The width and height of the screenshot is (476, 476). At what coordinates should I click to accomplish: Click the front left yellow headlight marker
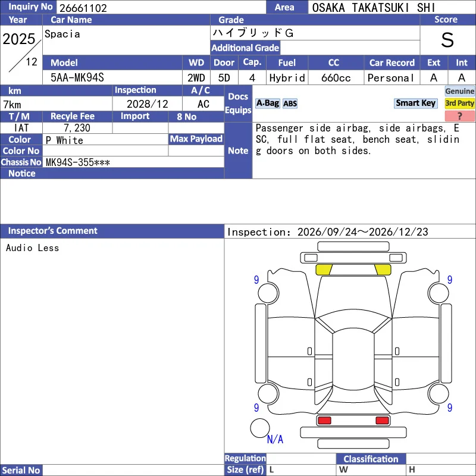[x=324, y=270]
